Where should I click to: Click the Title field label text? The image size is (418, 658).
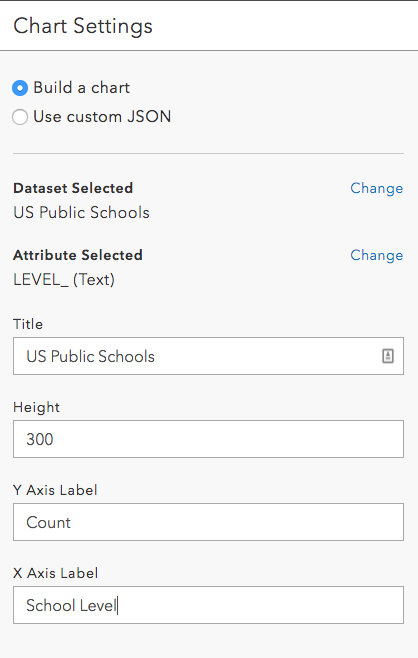[28, 324]
